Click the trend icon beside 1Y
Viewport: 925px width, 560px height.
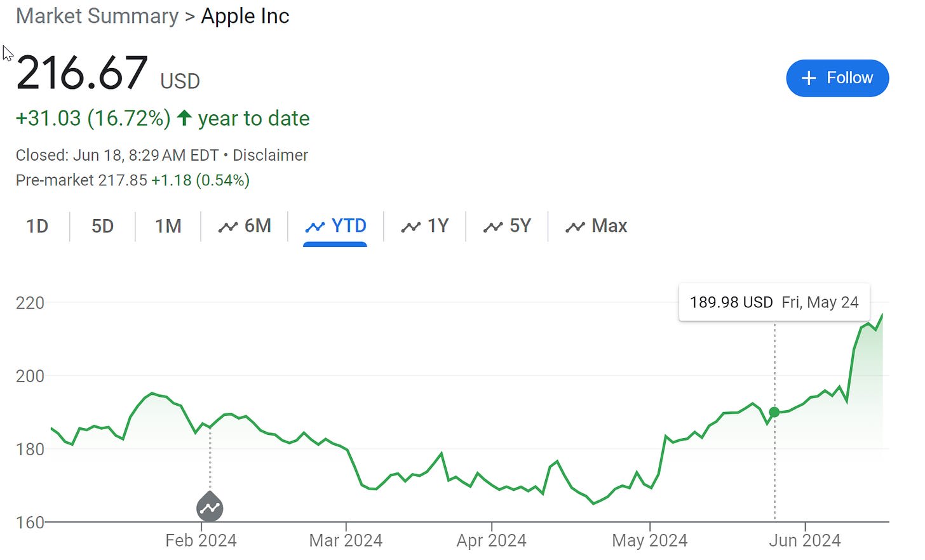pyautogui.click(x=410, y=227)
